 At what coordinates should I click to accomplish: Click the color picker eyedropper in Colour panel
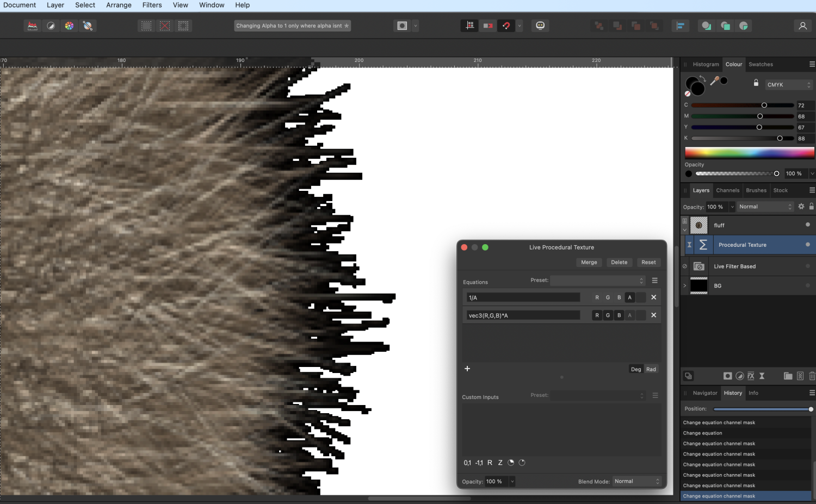click(716, 80)
